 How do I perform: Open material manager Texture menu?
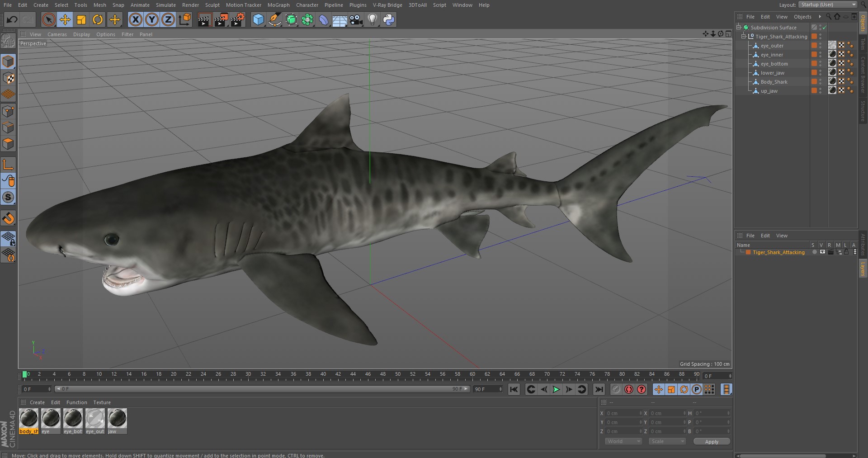(x=102, y=402)
